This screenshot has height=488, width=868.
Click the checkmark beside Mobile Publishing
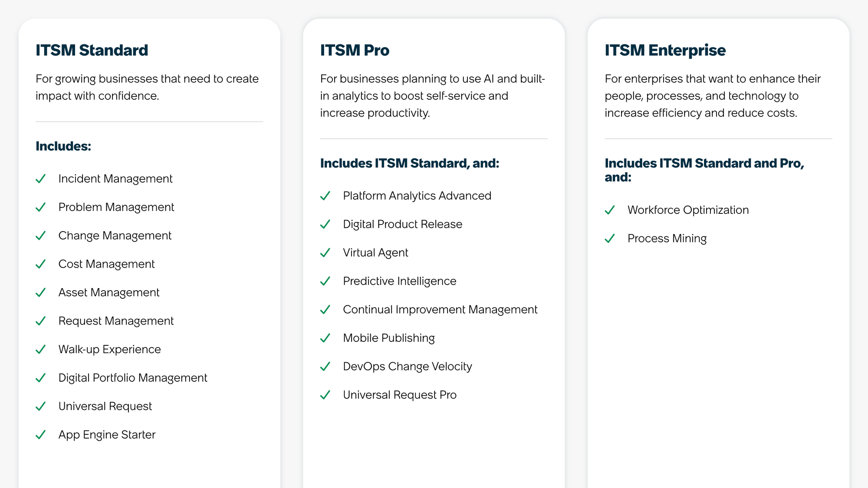pyautogui.click(x=325, y=338)
